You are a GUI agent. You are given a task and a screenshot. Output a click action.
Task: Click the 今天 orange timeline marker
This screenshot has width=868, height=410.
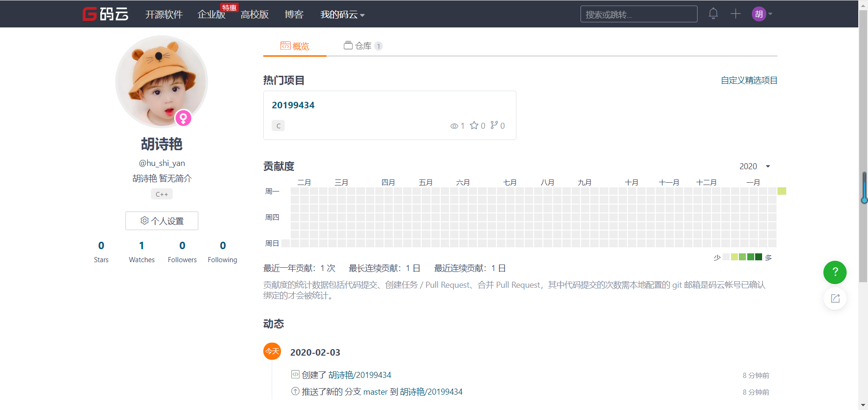click(272, 351)
